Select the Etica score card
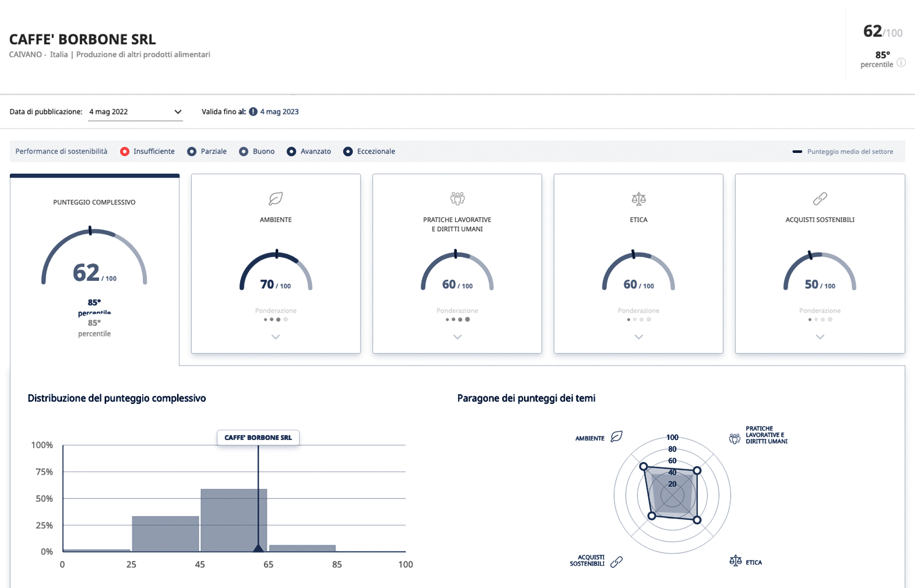 pyautogui.click(x=639, y=264)
